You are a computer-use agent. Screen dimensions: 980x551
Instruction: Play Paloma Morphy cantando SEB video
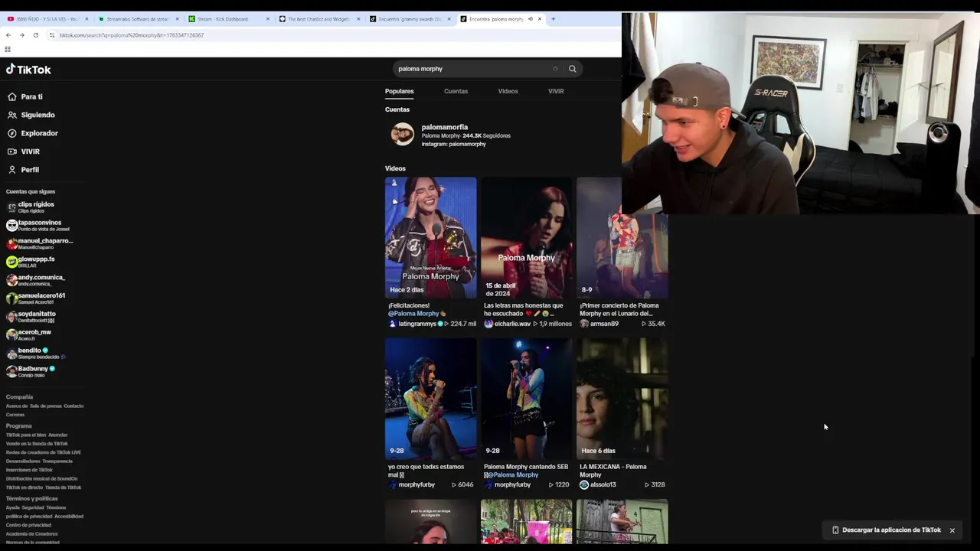coord(527,399)
